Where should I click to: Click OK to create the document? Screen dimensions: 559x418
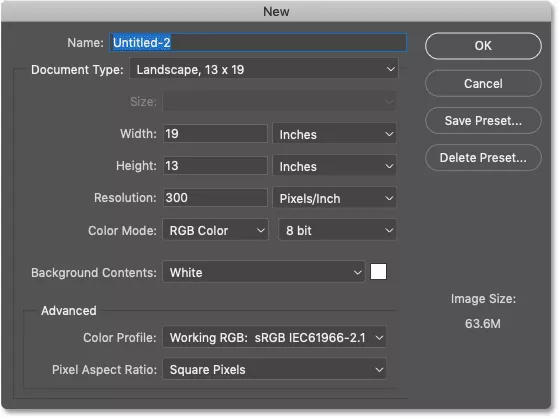483,46
